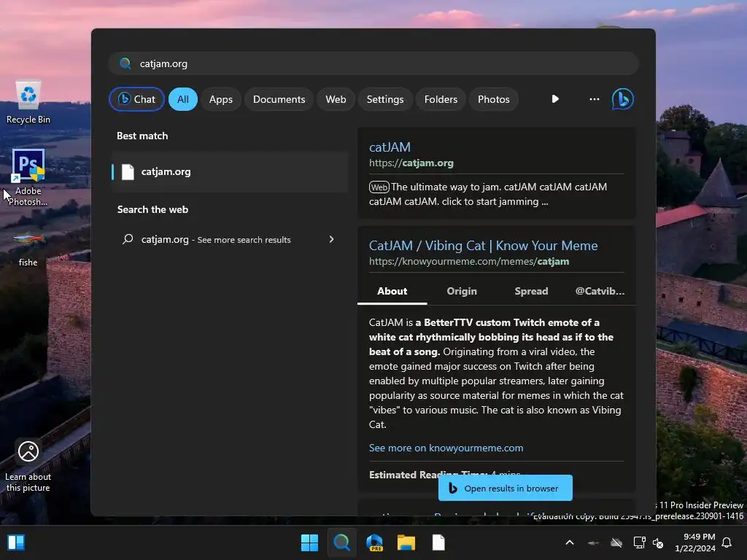This screenshot has height=560, width=747.
Task: Select the fishe desktop file
Action: click(28, 249)
